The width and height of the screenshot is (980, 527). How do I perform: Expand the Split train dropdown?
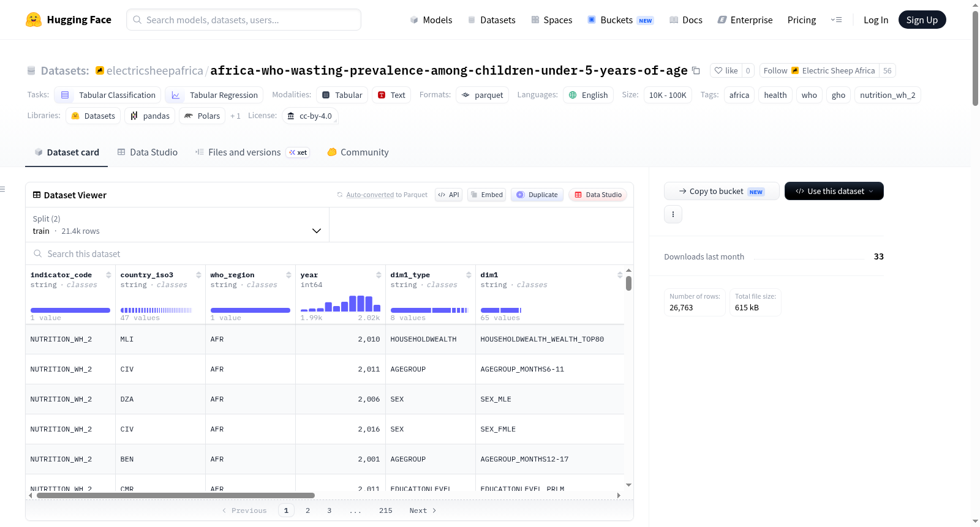click(x=177, y=225)
